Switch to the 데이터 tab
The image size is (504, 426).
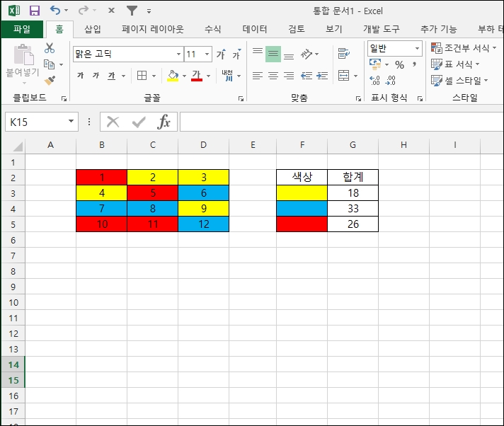[255, 29]
